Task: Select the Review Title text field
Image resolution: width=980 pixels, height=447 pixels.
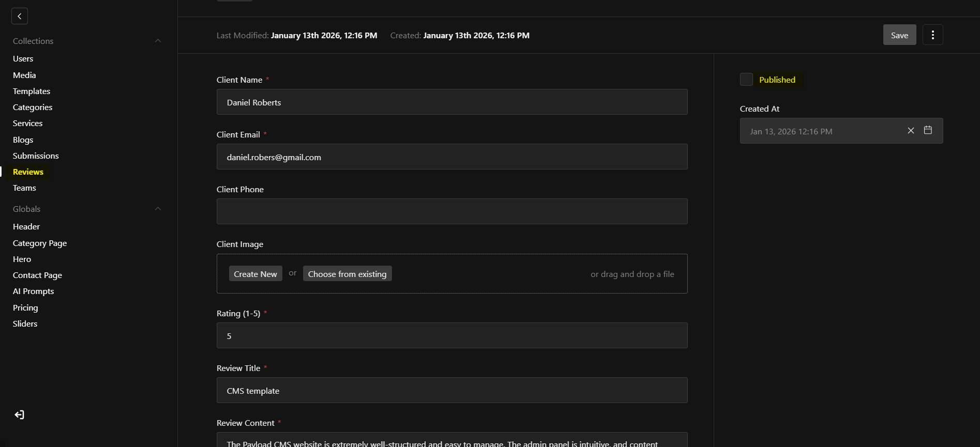Action: pos(451,390)
